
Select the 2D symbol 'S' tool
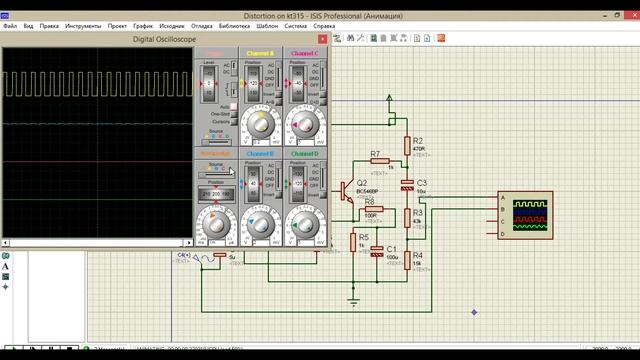(5, 277)
